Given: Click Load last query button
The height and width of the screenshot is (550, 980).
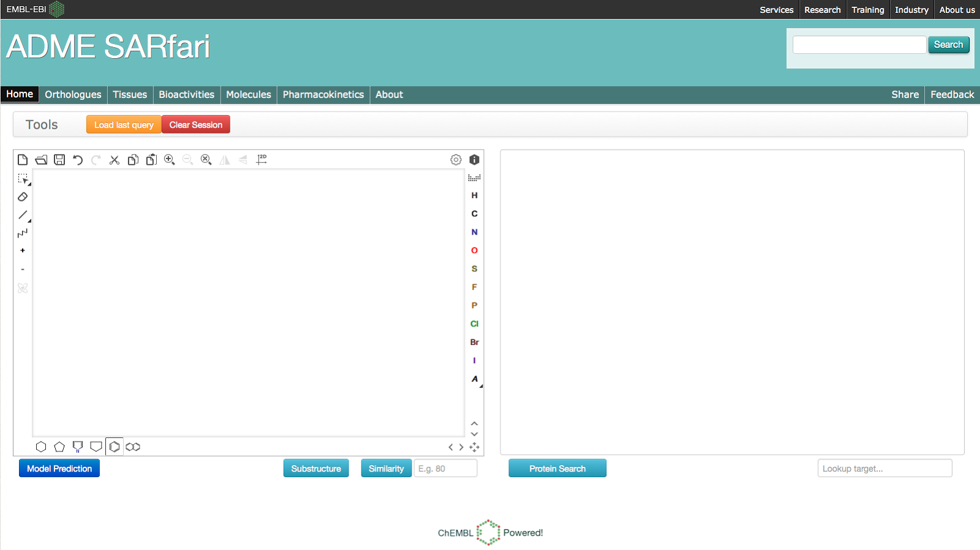Looking at the screenshot, I should tap(124, 124).
